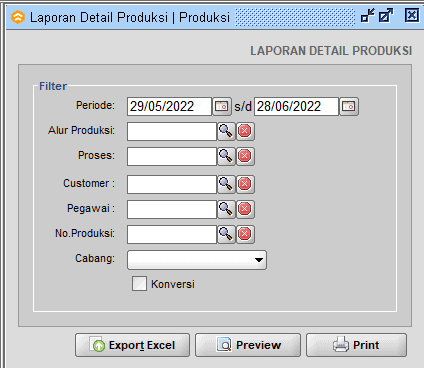The height and width of the screenshot is (368, 424).
Task: Minimize the Laporan Detail Produksi window
Action: click(x=367, y=16)
